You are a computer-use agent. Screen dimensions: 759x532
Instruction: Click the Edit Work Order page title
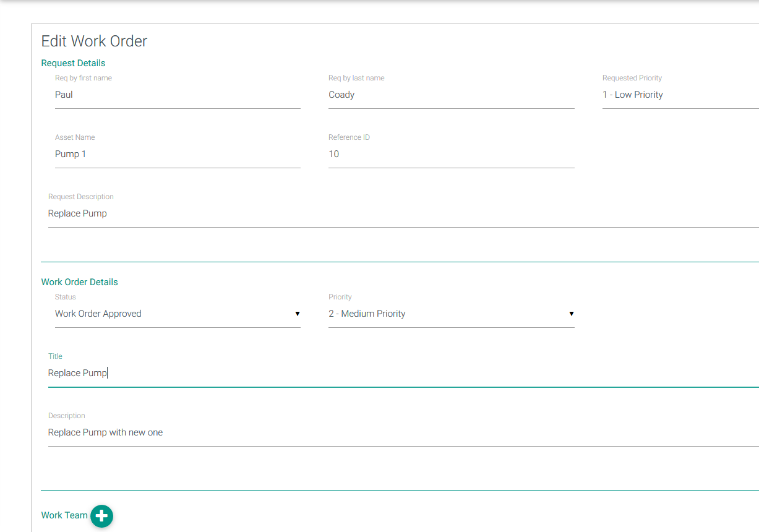point(94,41)
